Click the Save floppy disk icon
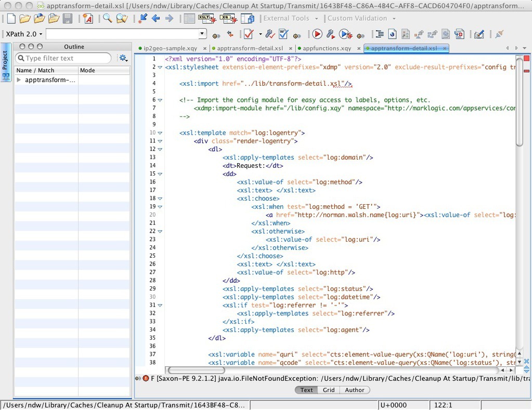 (x=68, y=18)
